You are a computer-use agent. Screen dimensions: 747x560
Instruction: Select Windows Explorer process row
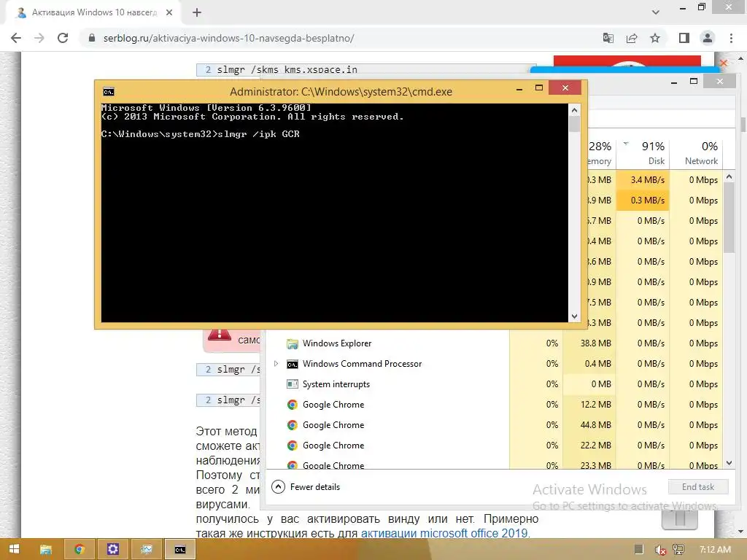click(x=494, y=343)
